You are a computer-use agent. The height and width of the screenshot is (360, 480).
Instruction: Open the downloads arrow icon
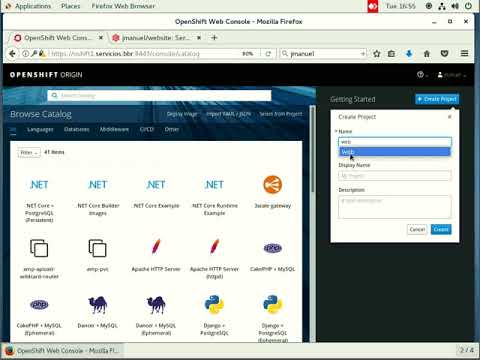pos(409,54)
